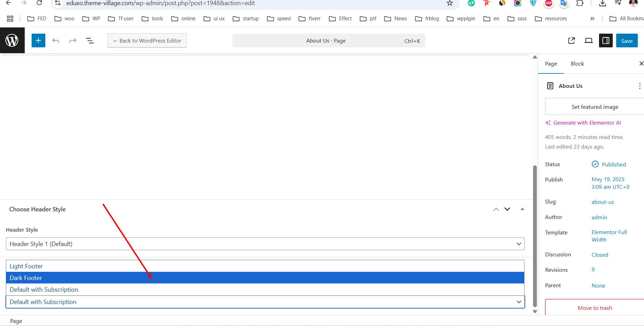This screenshot has width=644, height=326.
Task: Toggle the settings sidebar panel icon
Action: [606, 40]
